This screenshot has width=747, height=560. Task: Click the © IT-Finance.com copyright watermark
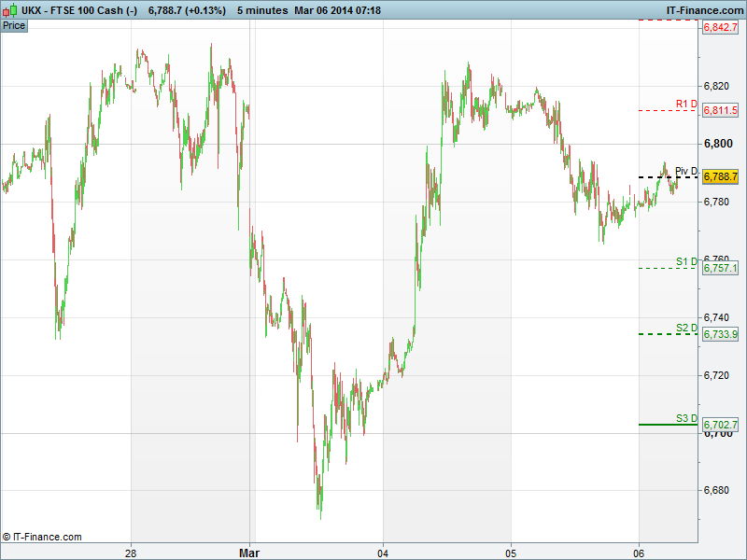[x=42, y=537]
